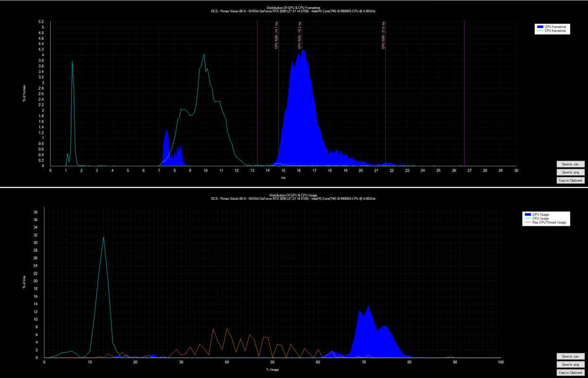Click the GPU %99 - 21.6 ms marker label
Viewport: 588px width, 378px height.
coord(383,35)
